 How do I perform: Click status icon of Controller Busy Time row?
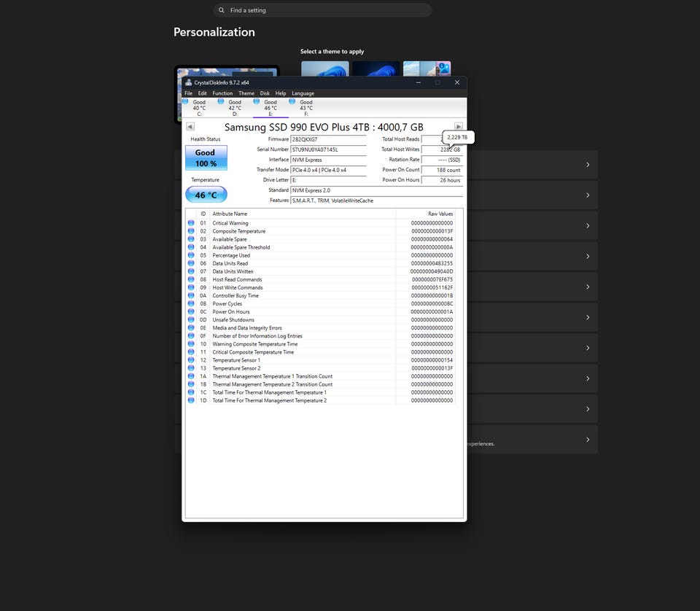[x=191, y=295]
